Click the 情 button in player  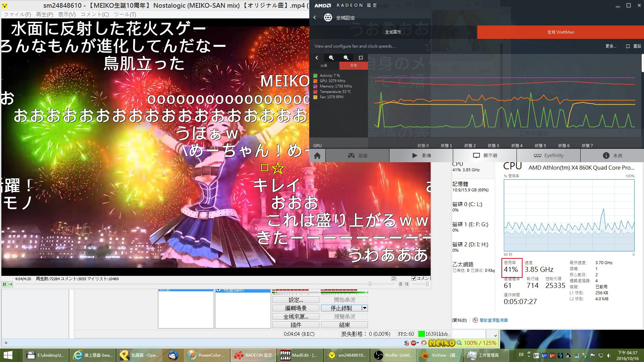(407, 284)
